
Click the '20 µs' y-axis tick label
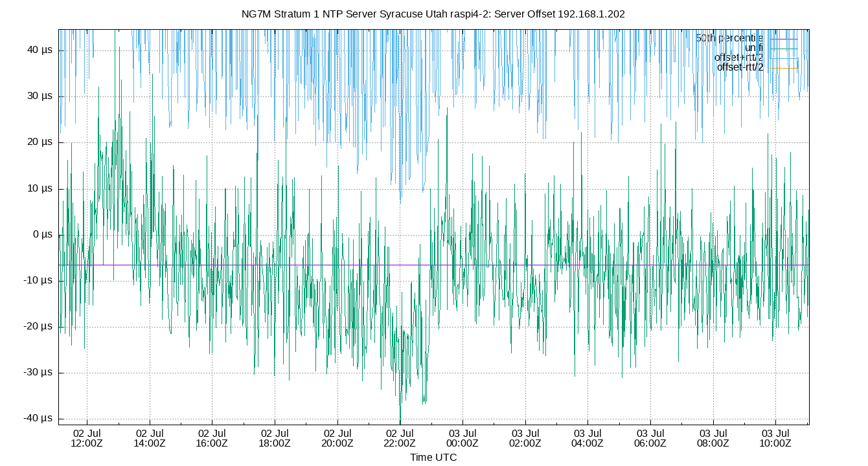[40, 142]
